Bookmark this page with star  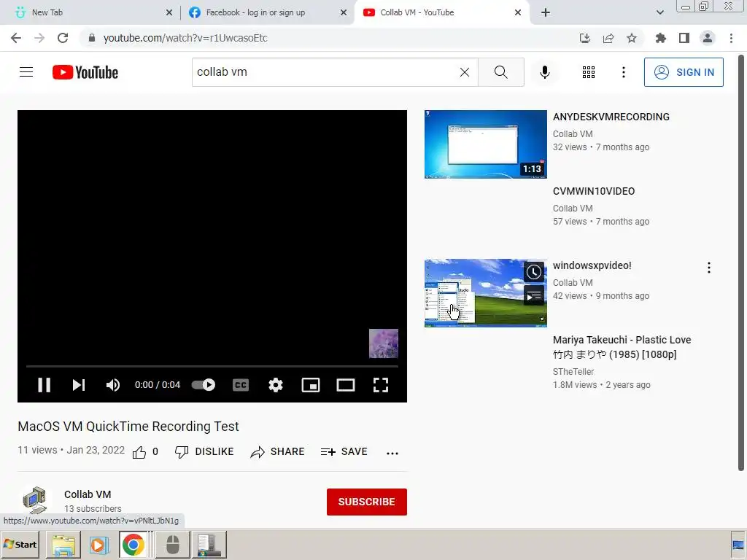[631, 38]
